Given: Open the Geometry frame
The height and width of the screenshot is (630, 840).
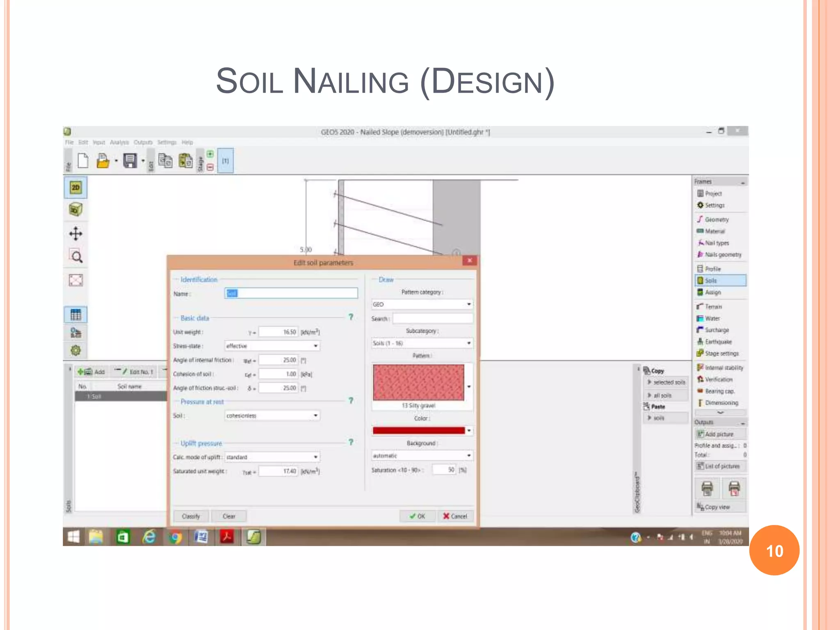Looking at the screenshot, I should coord(717,219).
